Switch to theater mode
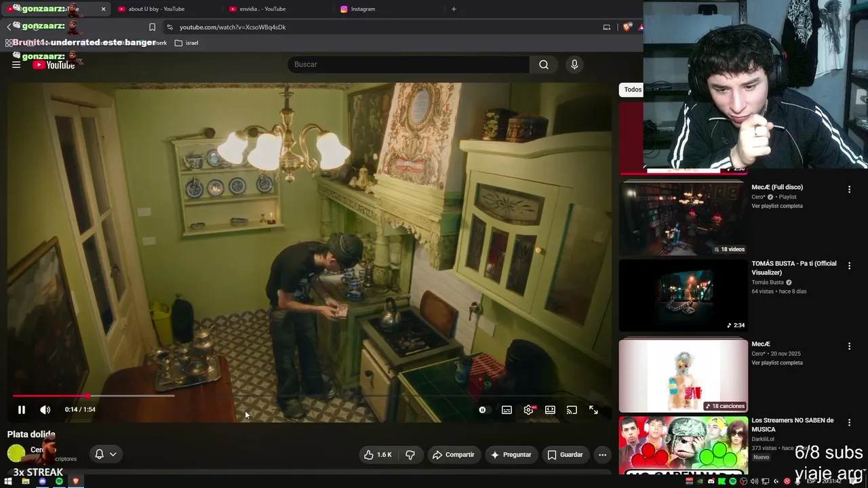The width and height of the screenshot is (868, 488). [550, 410]
